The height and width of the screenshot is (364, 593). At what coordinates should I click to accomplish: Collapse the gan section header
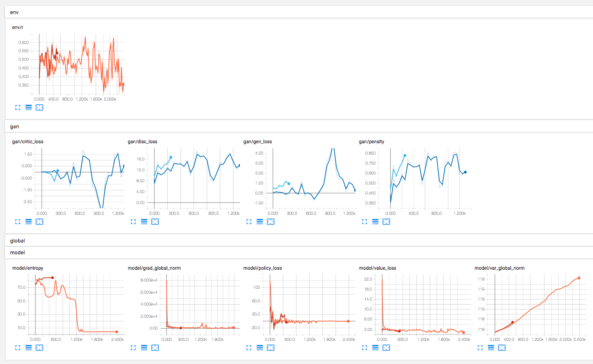[x=299, y=126]
